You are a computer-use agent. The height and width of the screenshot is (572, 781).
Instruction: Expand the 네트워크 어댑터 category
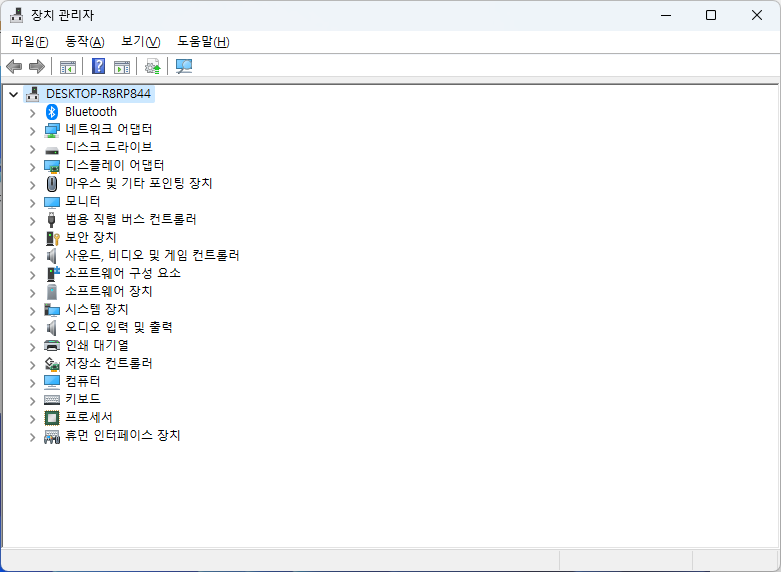point(32,131)
